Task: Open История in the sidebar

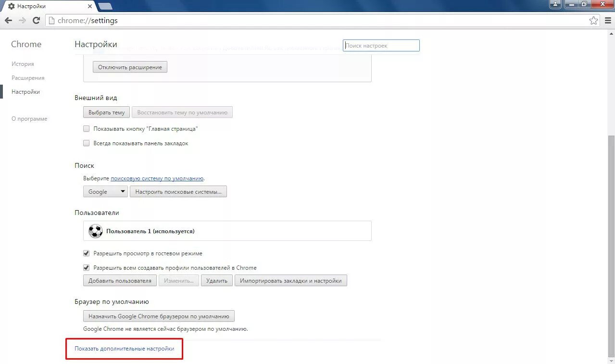Action: click(23, 64)
